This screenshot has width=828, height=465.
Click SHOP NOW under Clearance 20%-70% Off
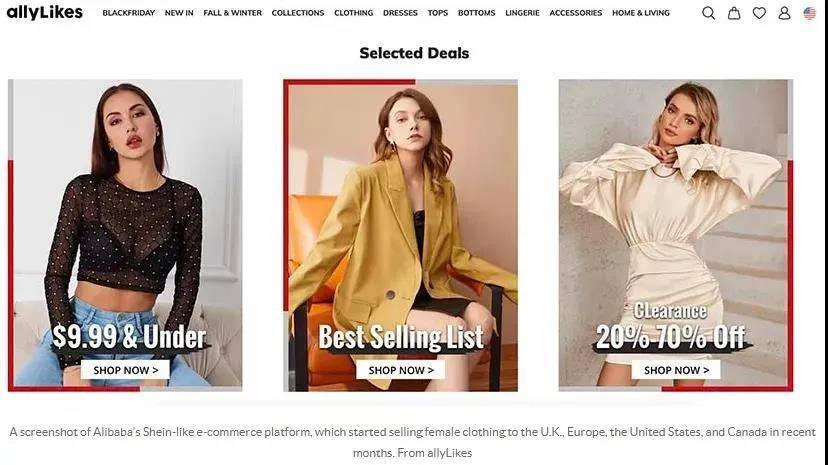click(x=676, y=370)
